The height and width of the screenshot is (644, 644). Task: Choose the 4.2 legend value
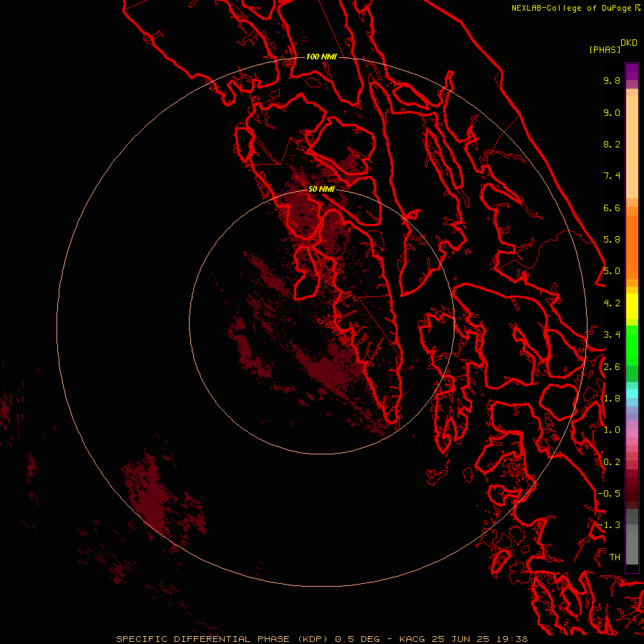pos(612,303)
